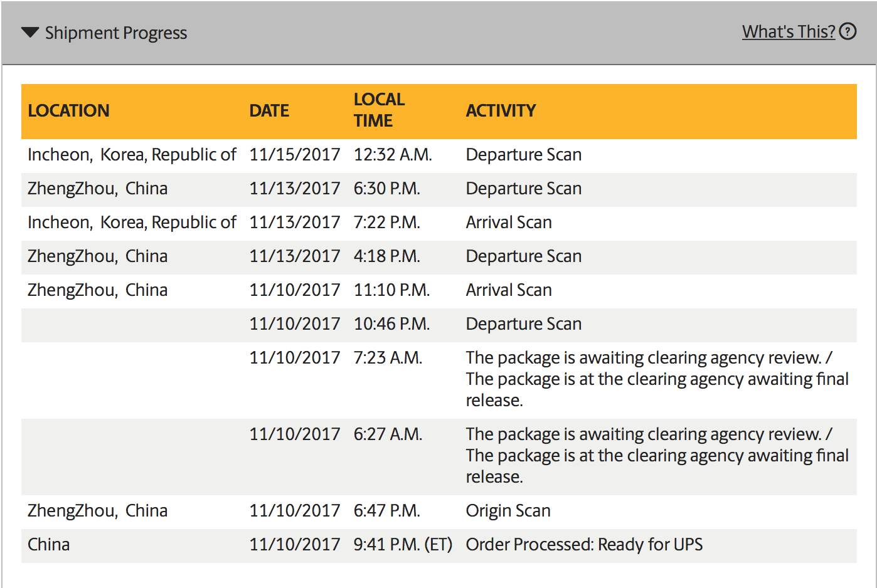
Task: Select the Origin Scan activity entry
Action: pos(508,511)
